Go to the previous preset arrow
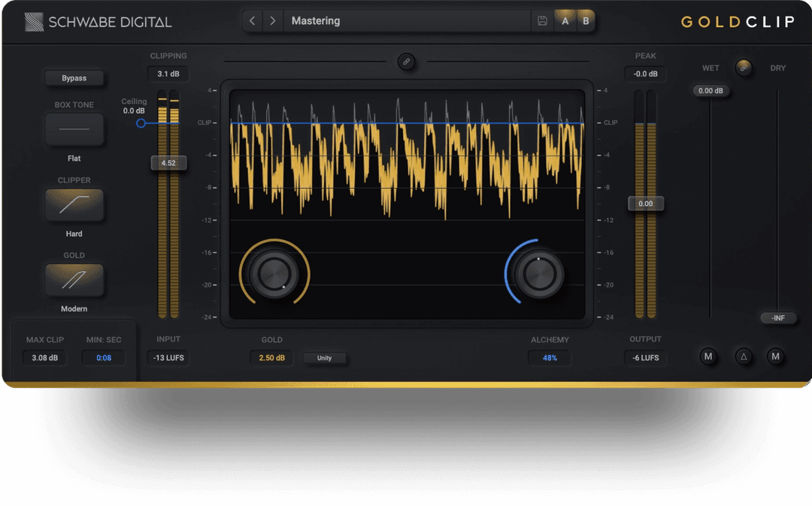This screenshot has height=506, width=812. click(252, 21)
